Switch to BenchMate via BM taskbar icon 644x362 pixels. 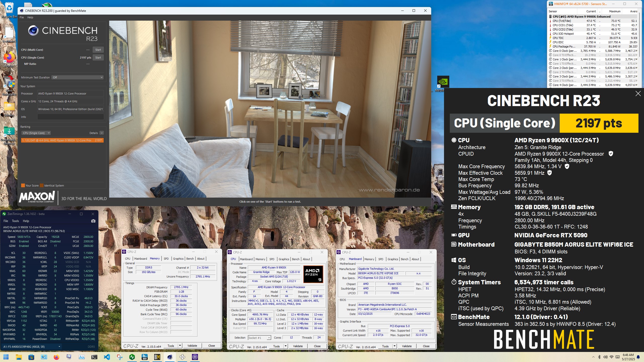[157, 357]
